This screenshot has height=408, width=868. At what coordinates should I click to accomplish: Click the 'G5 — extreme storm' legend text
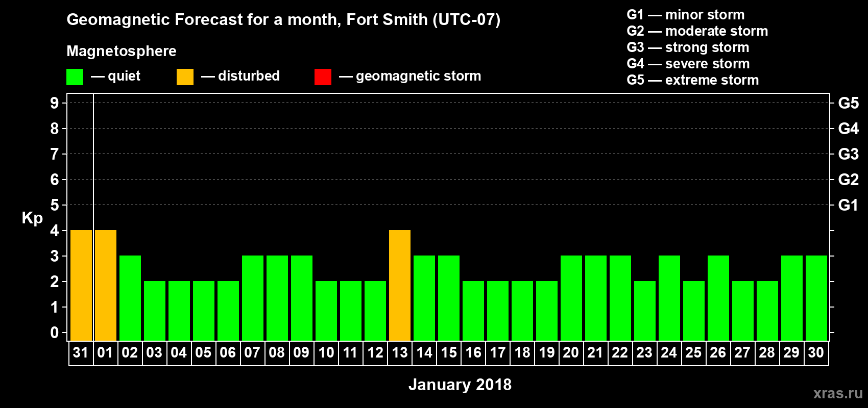pos(693,80)
